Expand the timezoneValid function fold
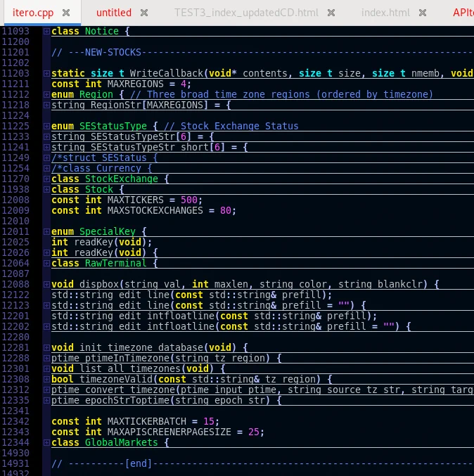This screenshot has width=474, height=476. point(46,379)
